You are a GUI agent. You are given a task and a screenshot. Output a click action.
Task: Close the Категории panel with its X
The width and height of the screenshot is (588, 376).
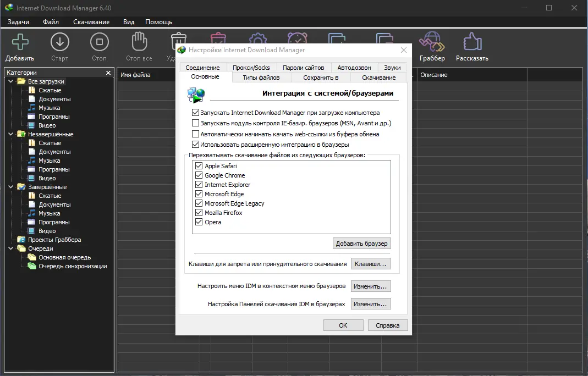point(108,73)
